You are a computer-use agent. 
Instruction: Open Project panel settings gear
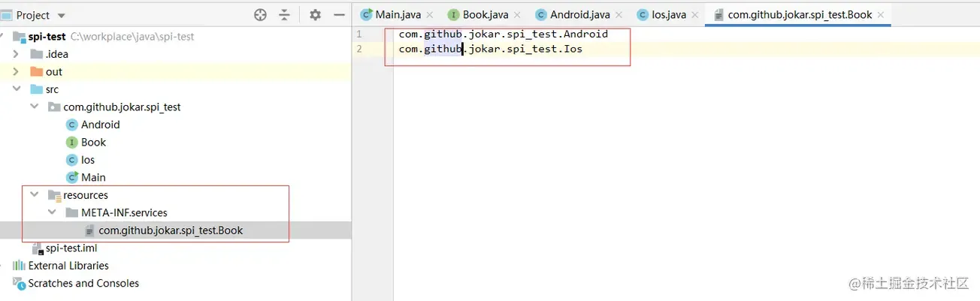[x=316, y=15]
